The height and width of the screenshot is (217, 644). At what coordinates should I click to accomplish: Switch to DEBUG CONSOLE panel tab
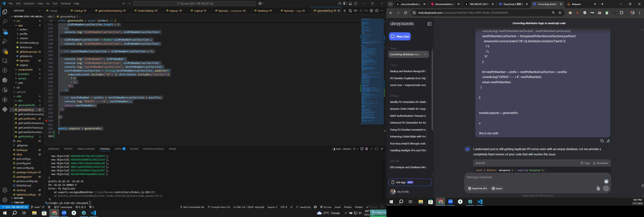(x=86, y=149)
